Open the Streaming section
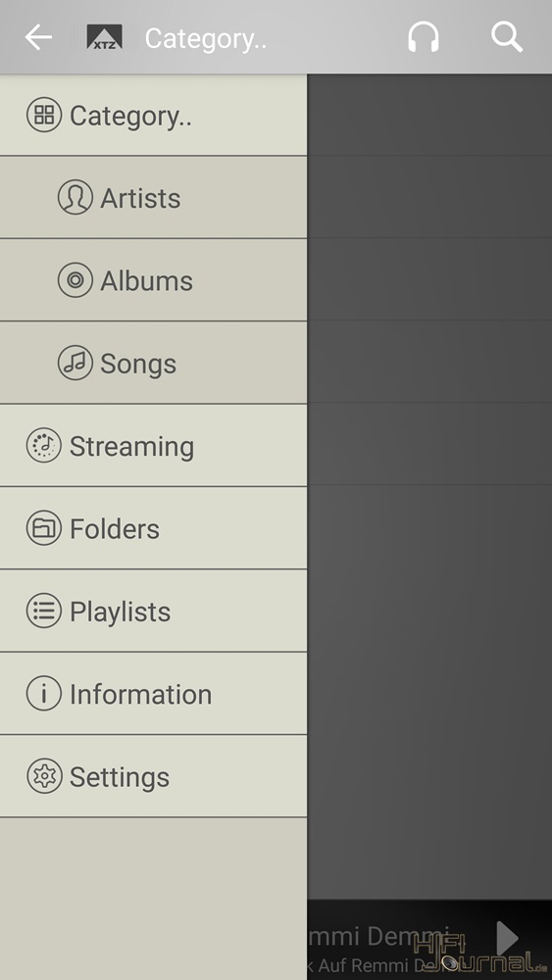 tap(153, 446)
